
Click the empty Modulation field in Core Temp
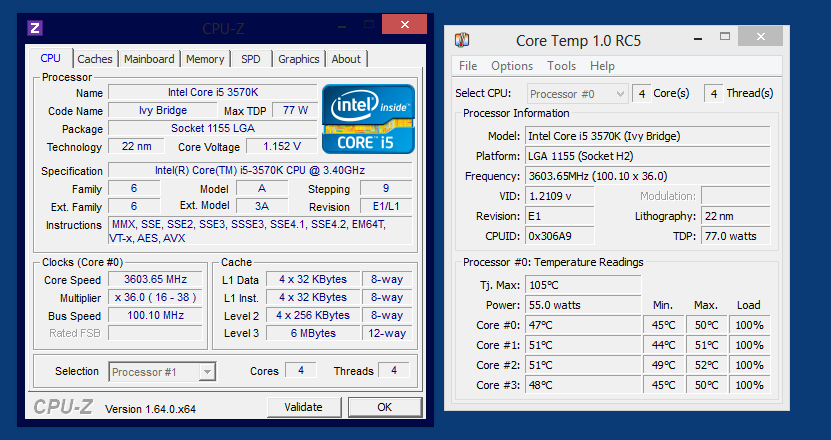[736, 196]
